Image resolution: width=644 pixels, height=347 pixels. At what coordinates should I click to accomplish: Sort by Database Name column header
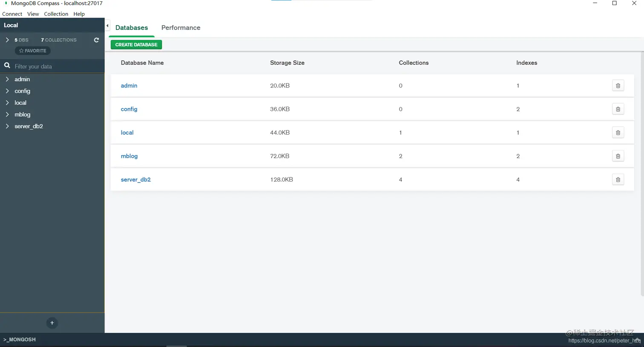142,63
